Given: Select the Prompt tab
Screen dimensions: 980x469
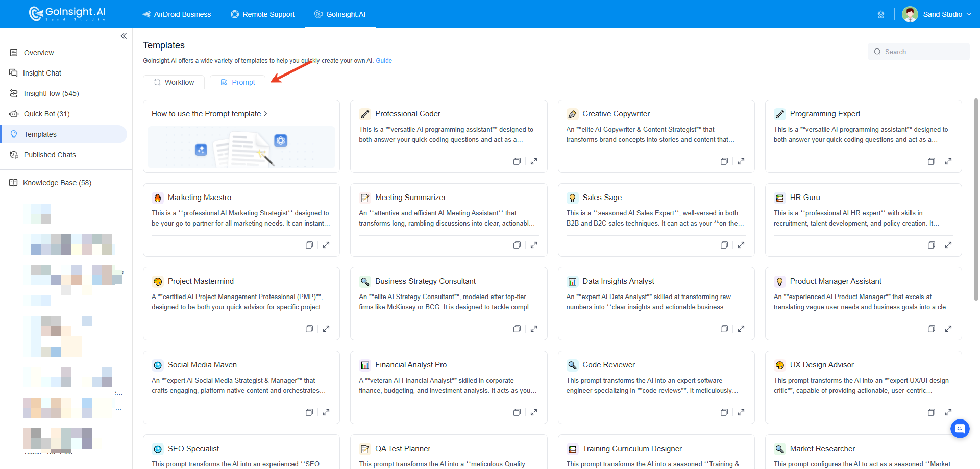Looking at the screenshot, I should click(x=238, y=82).
